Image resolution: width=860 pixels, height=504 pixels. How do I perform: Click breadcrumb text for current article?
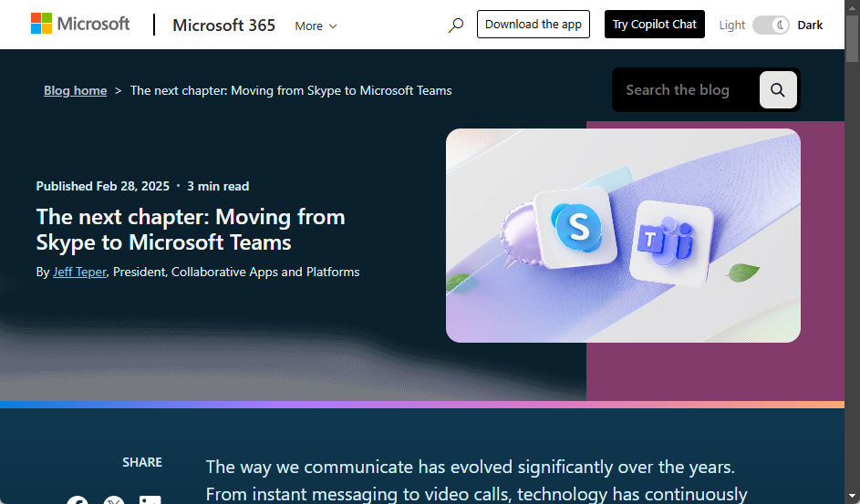pyautogui.click(x=291, y=90)
